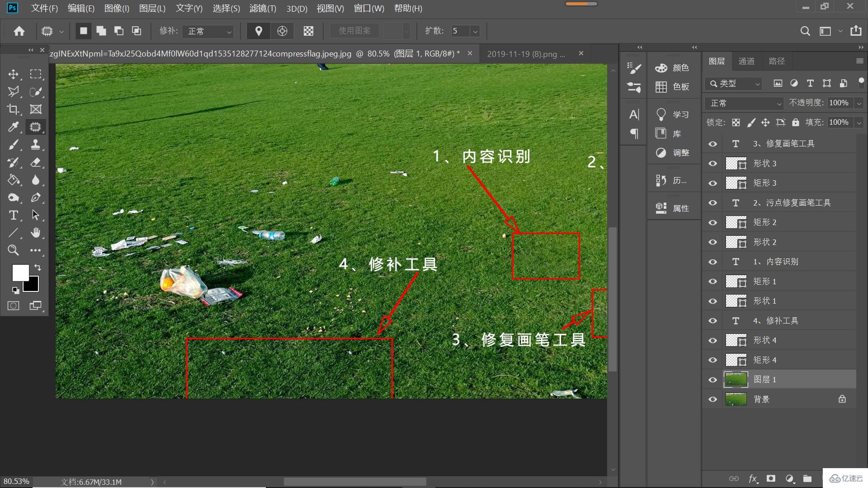The image size is (868, 488).
Task: Open the Layers panel menu
Action: point(859,61)
